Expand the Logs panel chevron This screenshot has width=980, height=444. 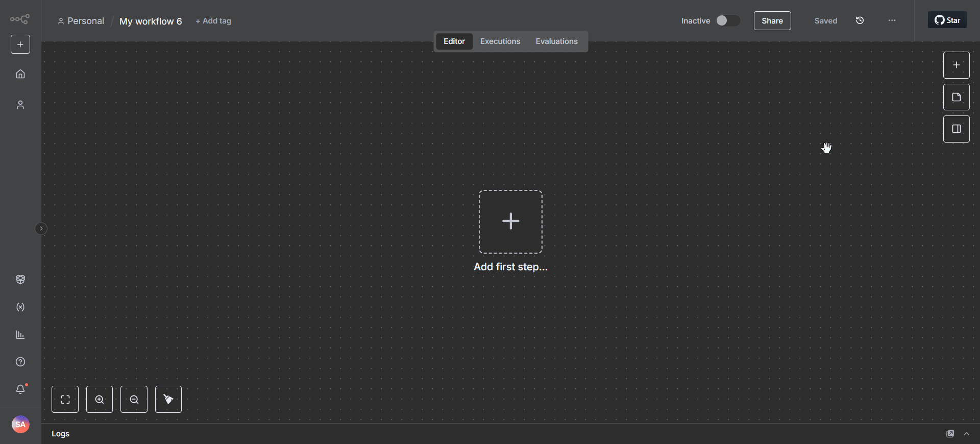(966, 434)
